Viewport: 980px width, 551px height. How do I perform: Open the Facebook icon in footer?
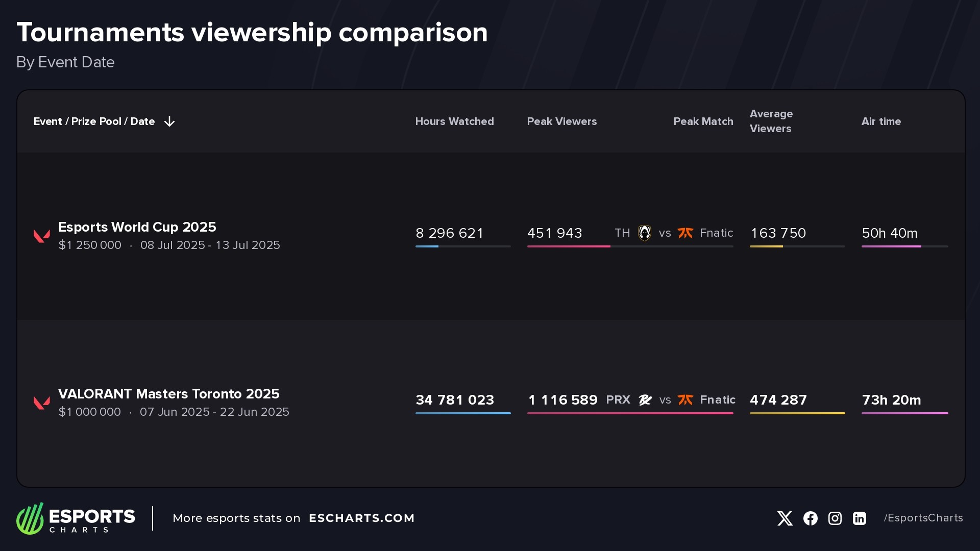[810, 518]
